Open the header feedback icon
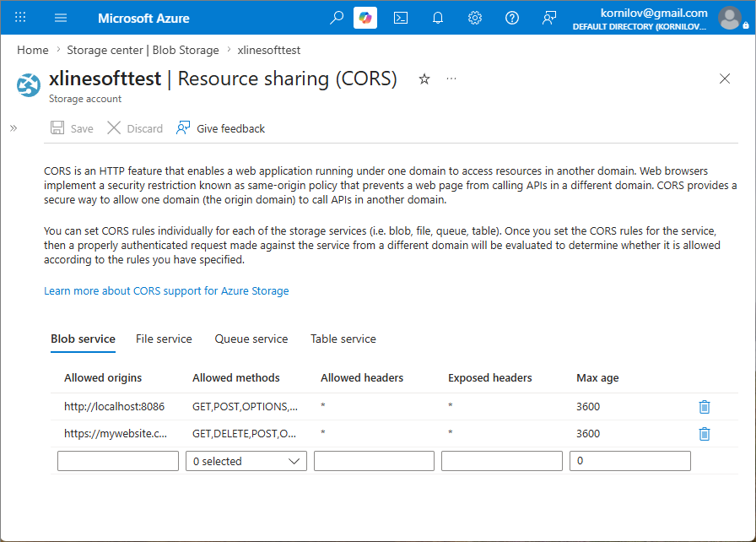The height and width of the screenshot is (542, 756). (x=549, y=18)
